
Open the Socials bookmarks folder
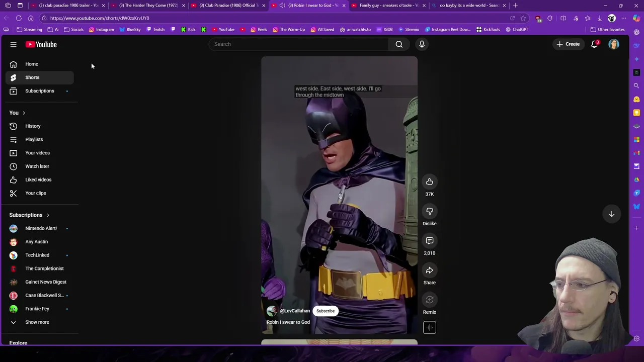tap(73, 30)
